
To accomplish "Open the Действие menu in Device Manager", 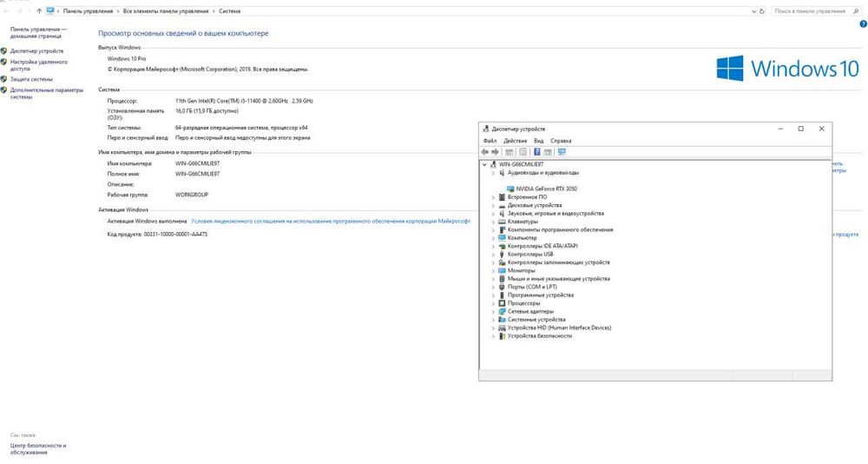I will pyautogui.click(x=516, y=141).
